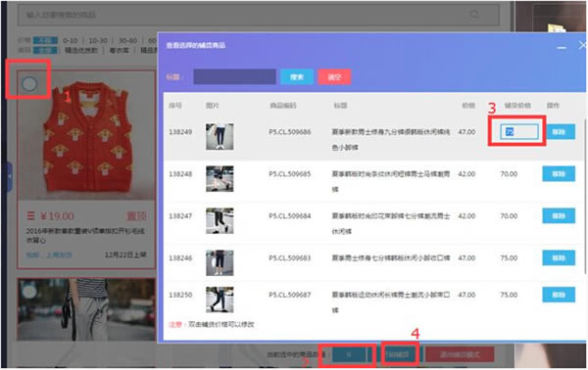Click the 12月22日上架 listing date text
Screen dimensions: 588x370
click(x=125, y=255)
